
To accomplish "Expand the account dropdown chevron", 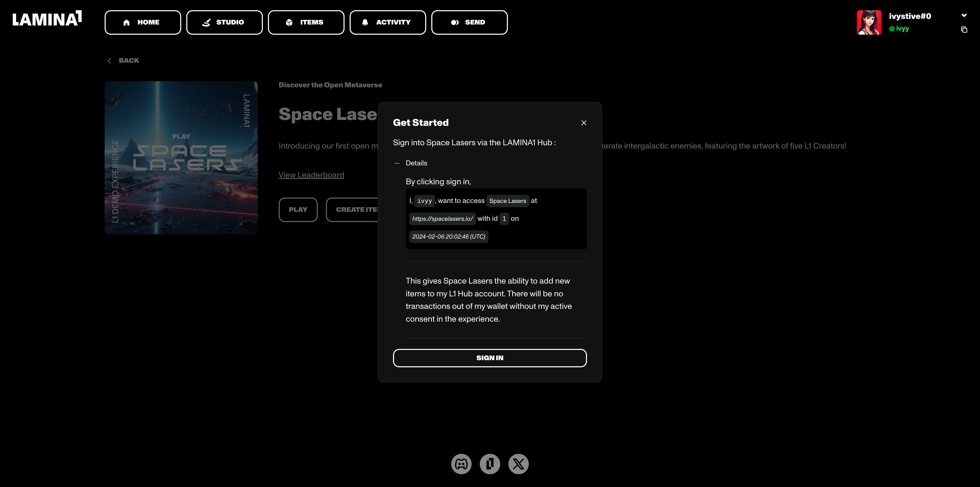I will point(964,16).
